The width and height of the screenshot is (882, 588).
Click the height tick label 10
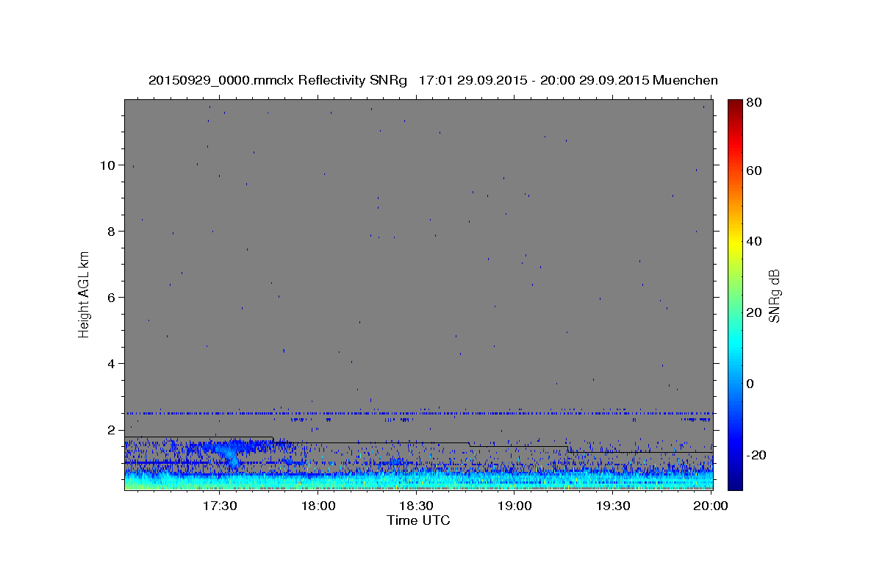point(108,165)
